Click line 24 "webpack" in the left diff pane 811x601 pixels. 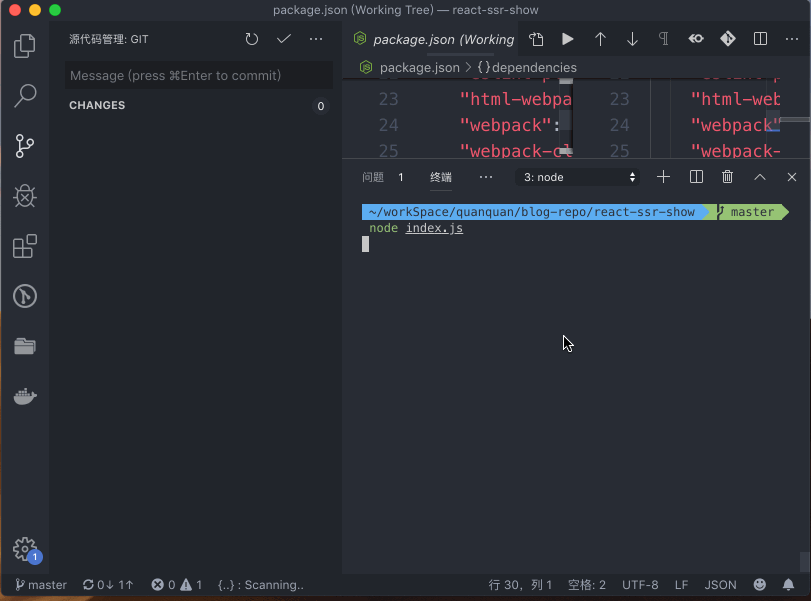(x=504, y=125)
